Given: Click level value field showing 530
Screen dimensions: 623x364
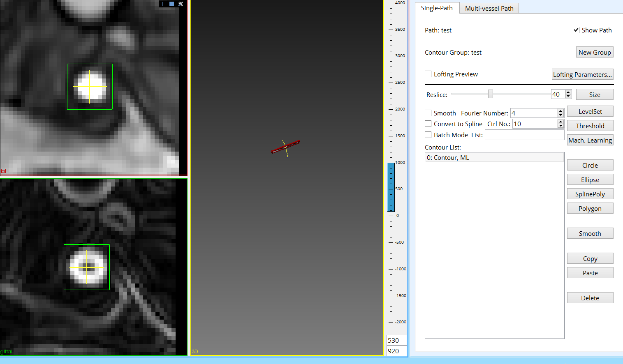Looking at the screenshot, I should coord(397,340).
